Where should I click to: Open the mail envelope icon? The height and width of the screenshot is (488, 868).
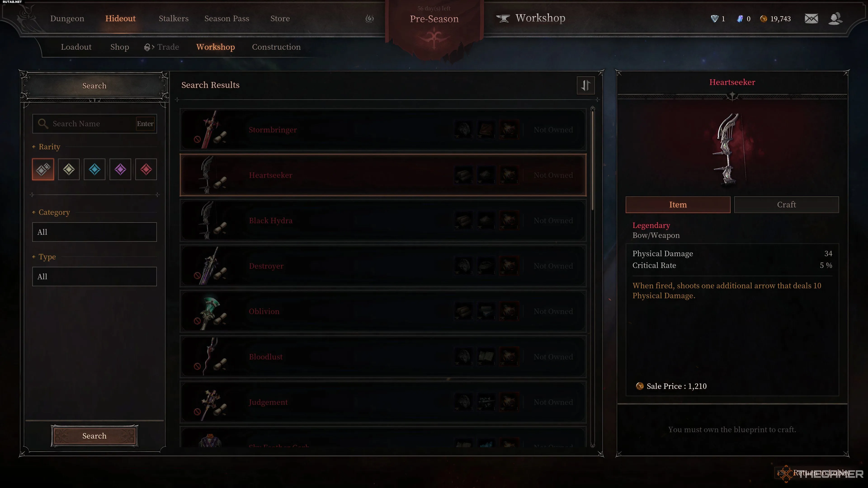coord(811,19)
